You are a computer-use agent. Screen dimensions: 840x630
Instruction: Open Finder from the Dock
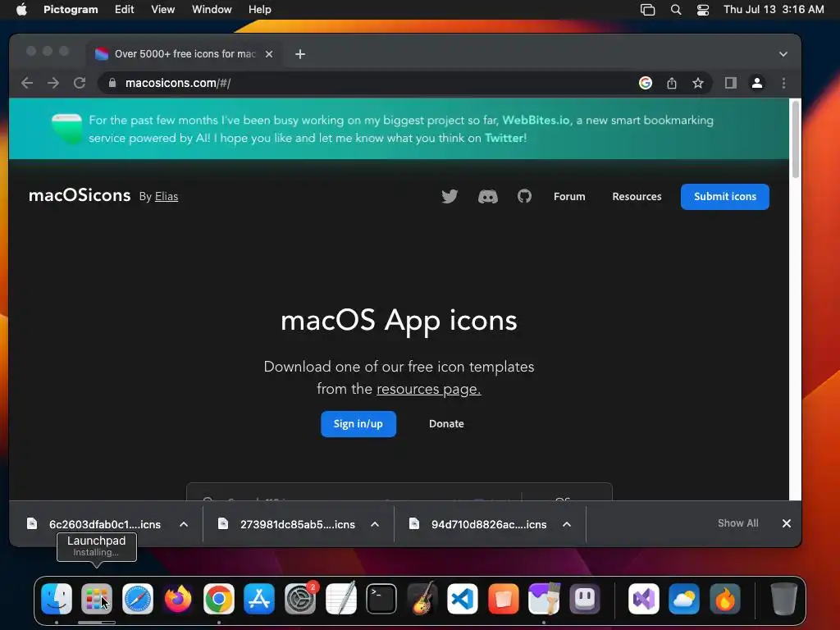coord(57,599)
